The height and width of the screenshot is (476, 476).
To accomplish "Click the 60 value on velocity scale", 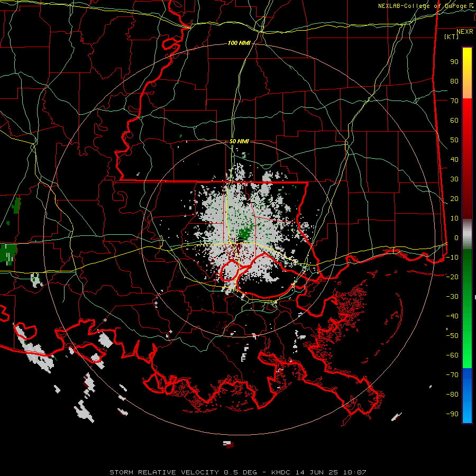I will (454, 121).
